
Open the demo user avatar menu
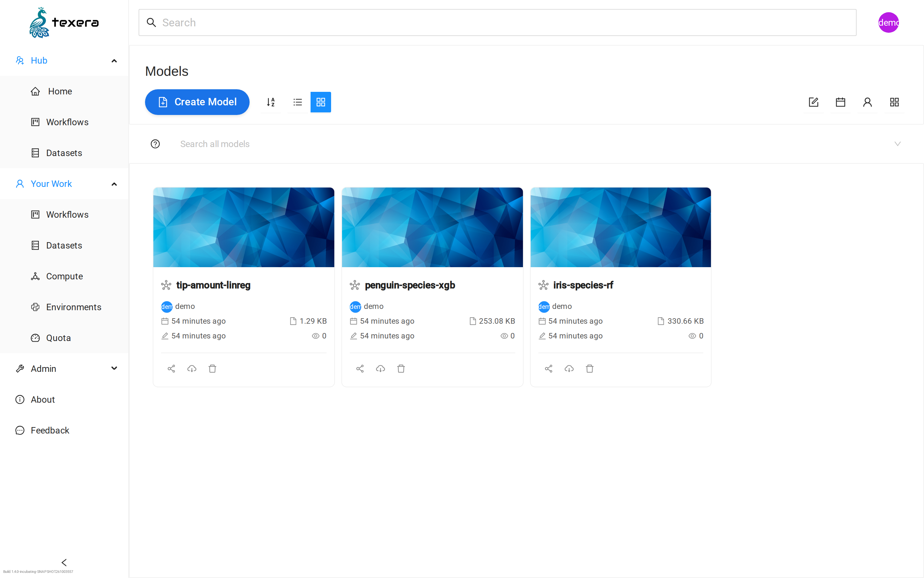tap(888, 22)
